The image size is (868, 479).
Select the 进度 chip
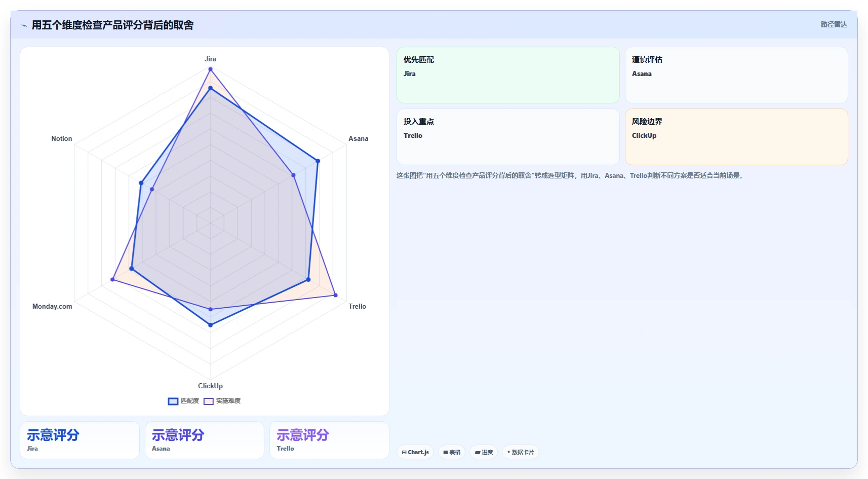point(484,452)
